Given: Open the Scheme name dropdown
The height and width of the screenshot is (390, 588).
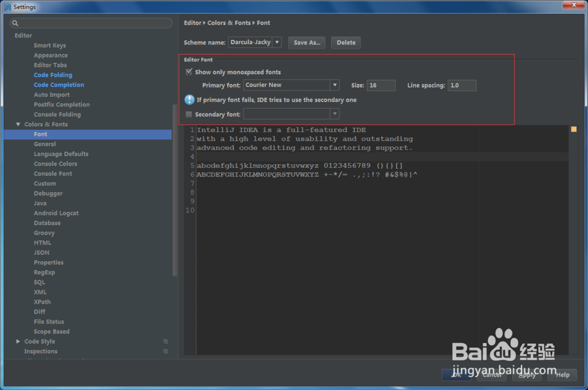Looking at the screenshot, I should 277,42.
